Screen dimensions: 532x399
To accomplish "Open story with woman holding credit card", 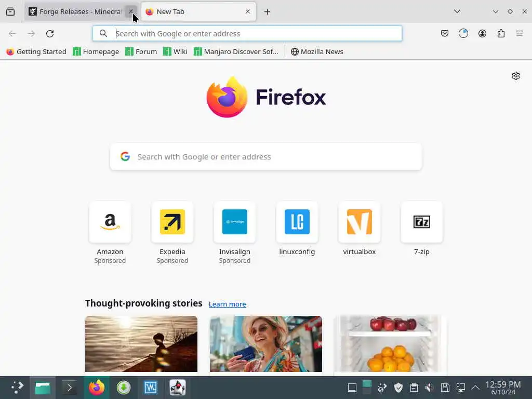I will coord(265,344).
